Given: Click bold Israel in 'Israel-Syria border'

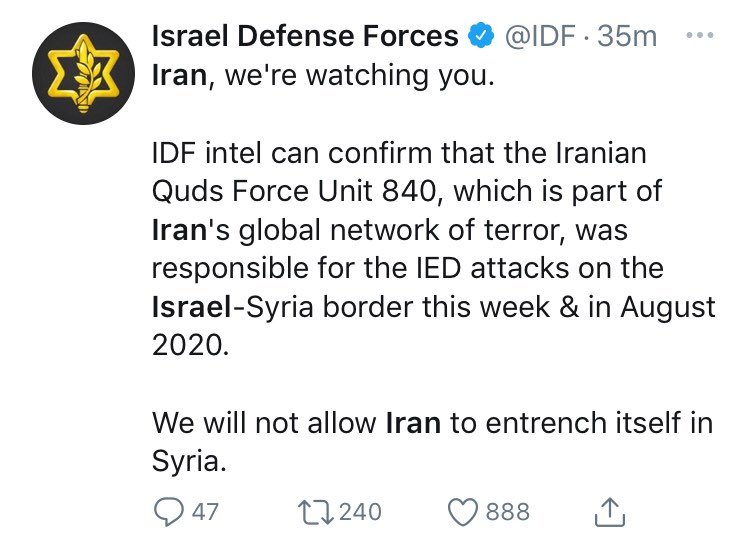Looking at the screenshot, I should tap(191, 307).
